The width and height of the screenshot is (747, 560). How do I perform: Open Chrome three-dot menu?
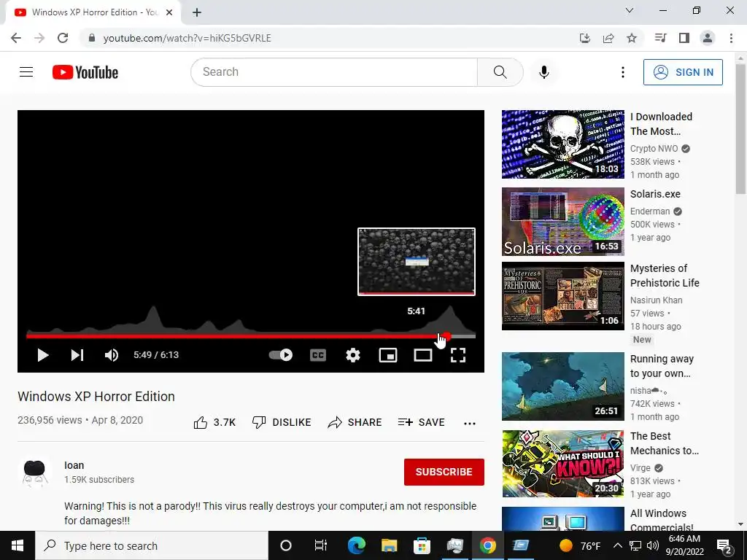(x=731, y=38)
